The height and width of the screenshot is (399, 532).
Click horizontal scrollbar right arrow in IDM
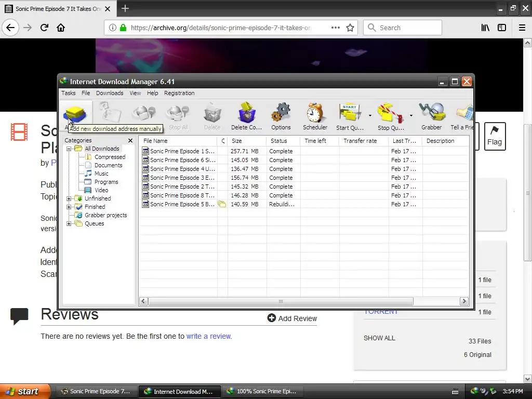coord(464,301)
